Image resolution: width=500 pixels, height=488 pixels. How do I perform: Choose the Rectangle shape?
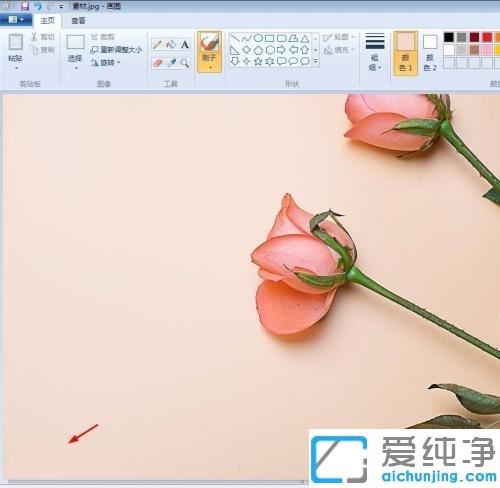pyautogui.click(x=270, y=38)
